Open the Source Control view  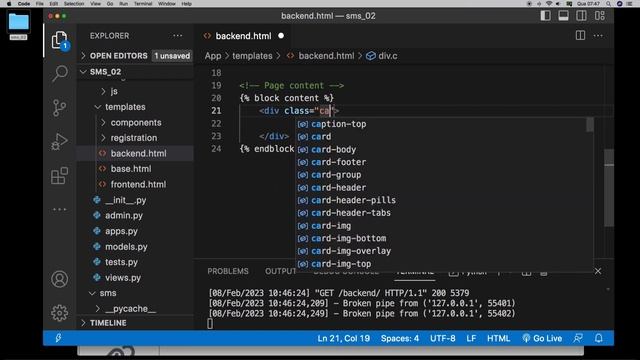coord(60,108)
